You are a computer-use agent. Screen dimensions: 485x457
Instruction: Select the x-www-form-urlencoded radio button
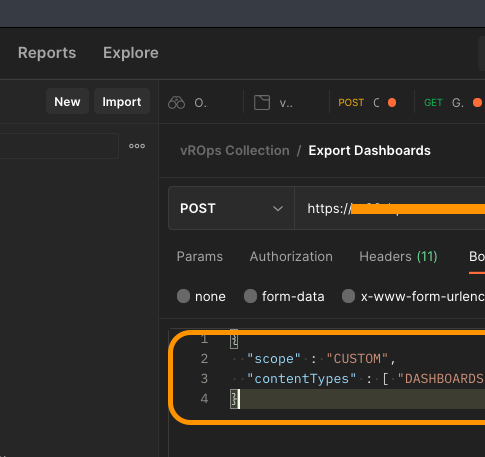348,296
